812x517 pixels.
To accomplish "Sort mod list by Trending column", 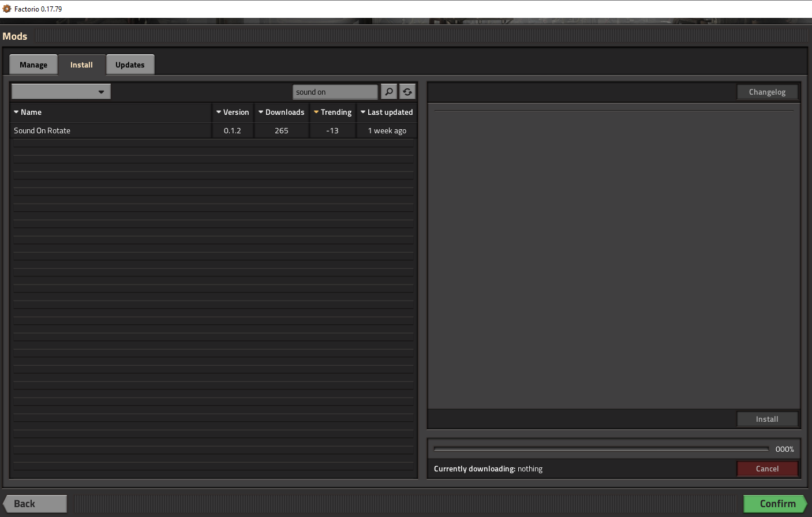I will click(332, 112).
